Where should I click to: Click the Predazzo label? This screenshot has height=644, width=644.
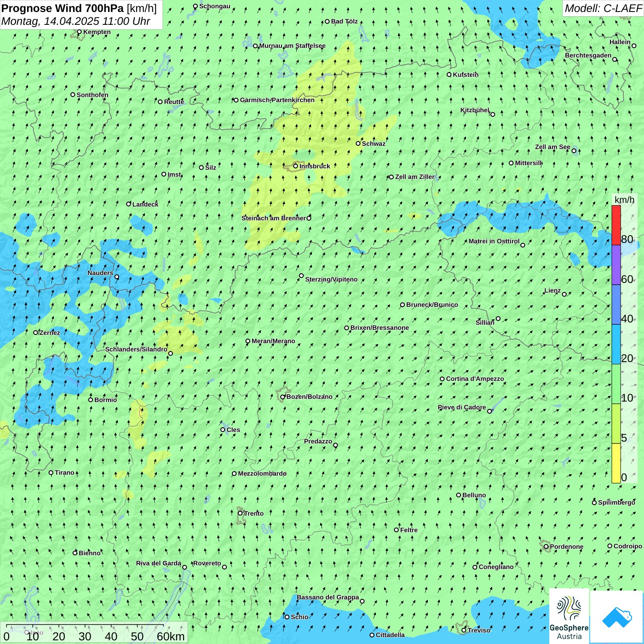[x=318, y=441]
